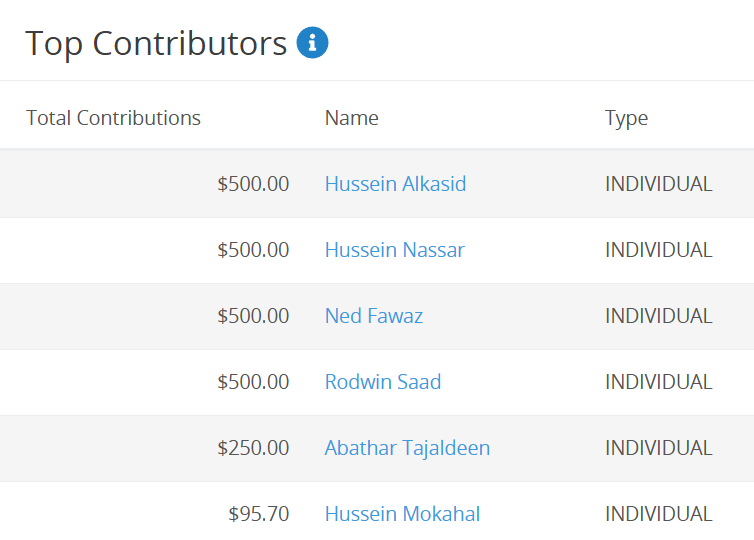This screenshot has width=754, height=540.
Task: Click the Total Contributions column header
Action: (x=113, y=118)
